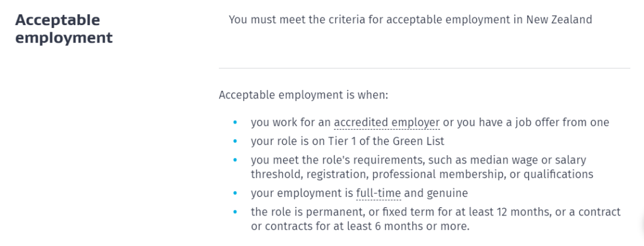Select the blue bullet before 'you meet the role's requirements'
Screen dimensions: 644x246
click(x=235, y=160)
